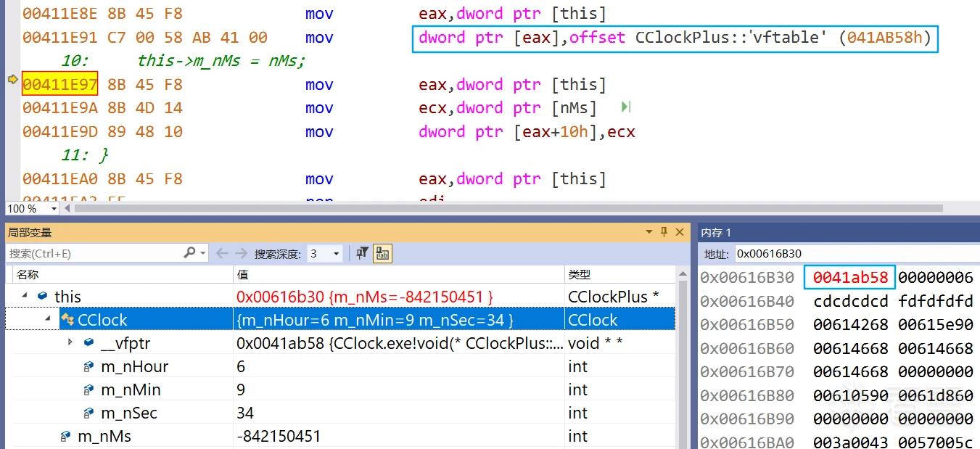Viewport: 980px width, 449px height.
Task: Click the m_nMin member icon
Action: click(x=88, y=390)
